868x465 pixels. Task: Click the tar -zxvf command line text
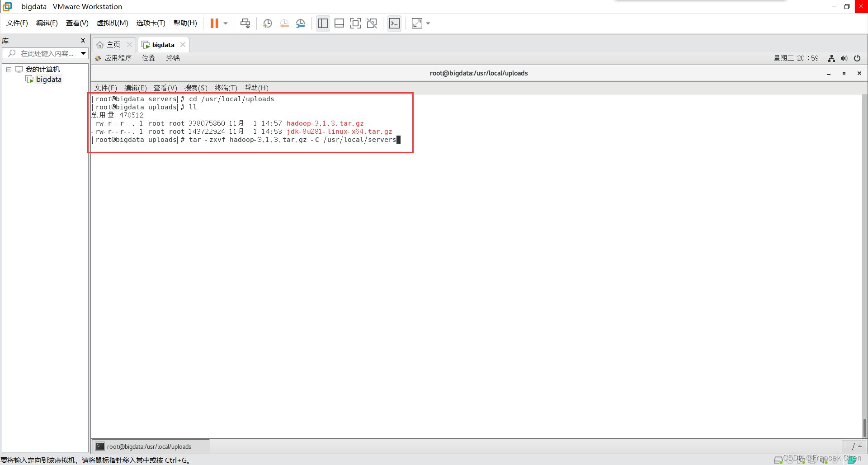pyautogui.click(x=292, y=140)
